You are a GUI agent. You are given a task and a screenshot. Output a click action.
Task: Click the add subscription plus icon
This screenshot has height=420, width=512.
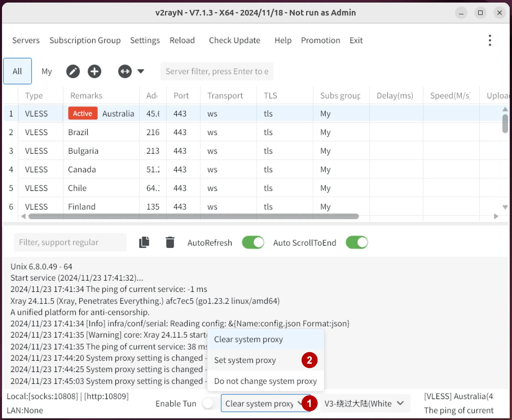(95, 71)
